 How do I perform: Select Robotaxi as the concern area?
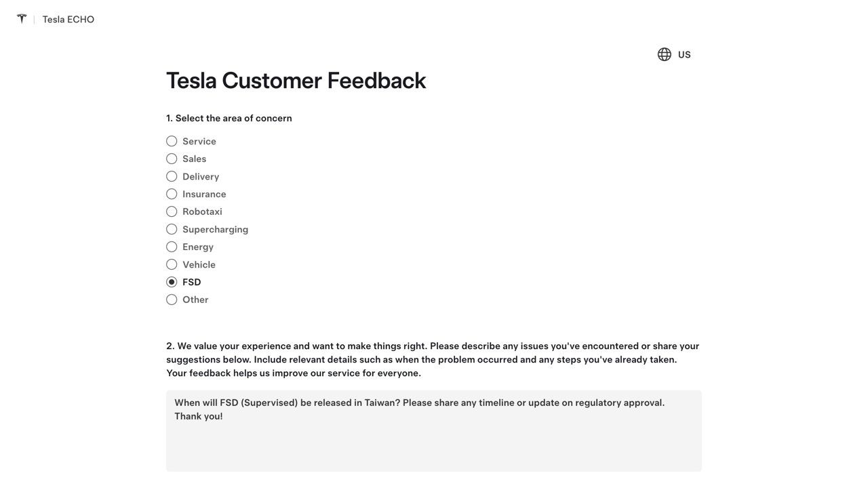(x=172, y=211)
